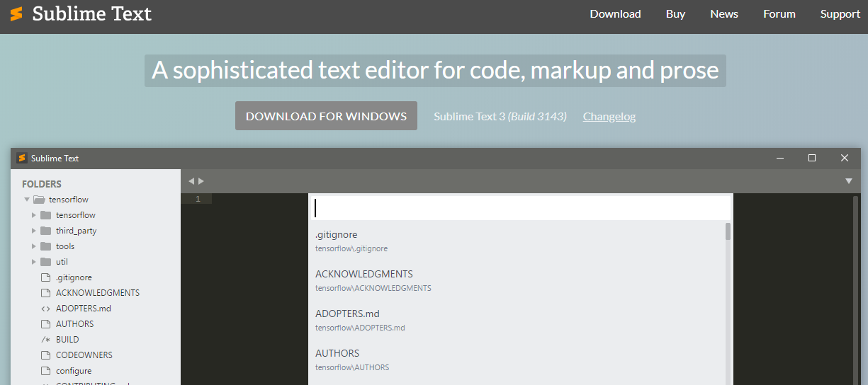
Task: Select ACKNOWLEDGMENTS file in sidebar
Action: 98,293
